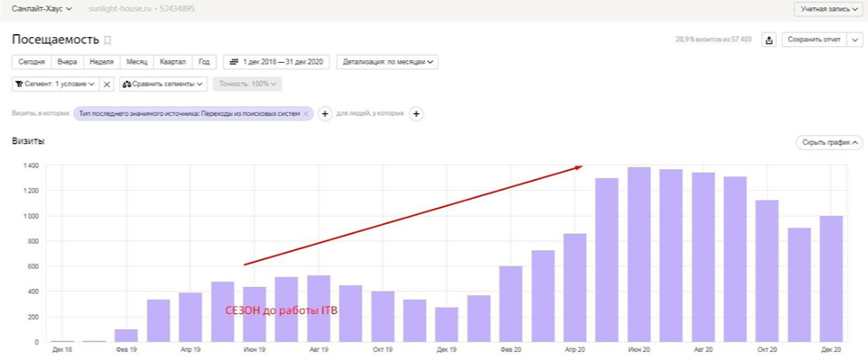Open the Сравнить сегменты dropdown
868x359 pixels.
163,84
